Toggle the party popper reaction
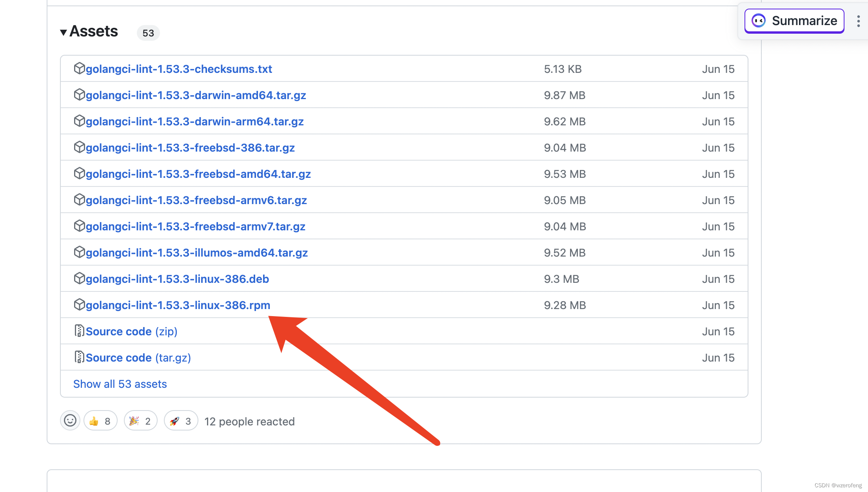This screenshot has height=492, width=868. tap(140, 421)
